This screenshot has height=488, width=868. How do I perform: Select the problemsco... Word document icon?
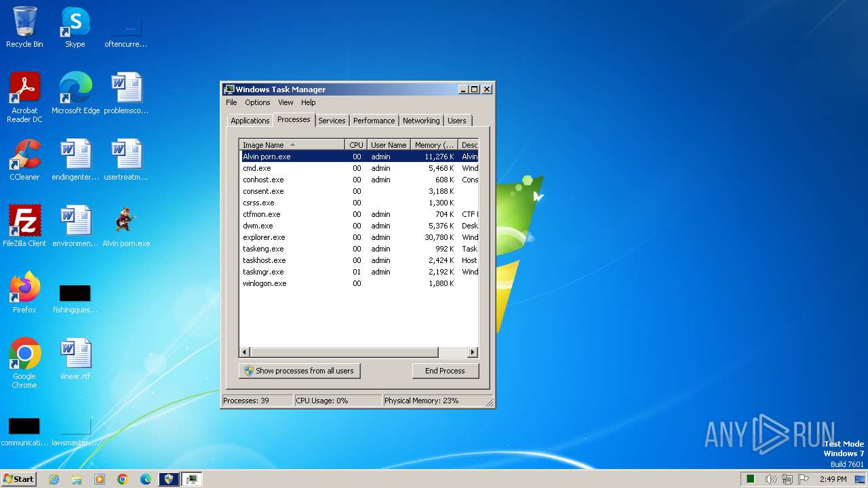tap(126, 94)
